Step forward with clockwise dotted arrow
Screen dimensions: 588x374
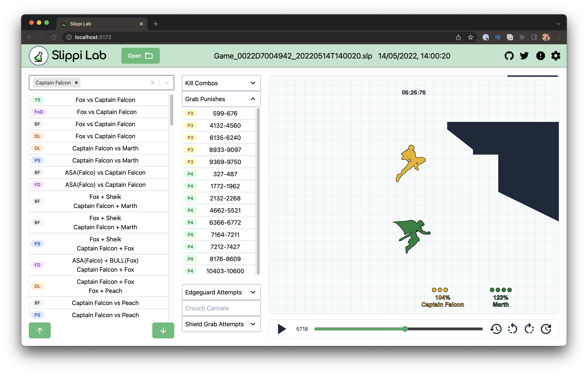pos(529,329)
